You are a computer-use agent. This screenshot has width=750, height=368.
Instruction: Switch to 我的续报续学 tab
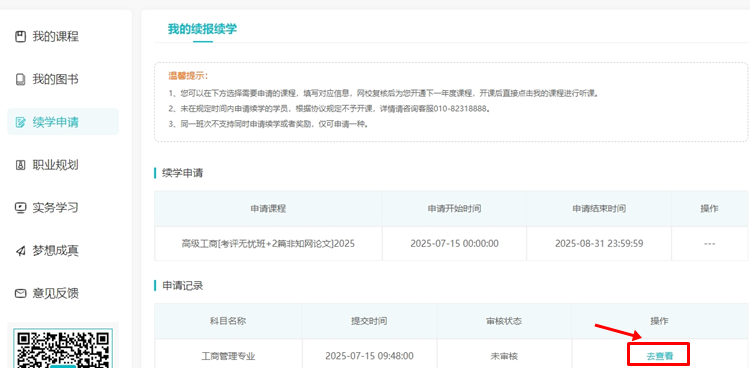click(x=202, y=29)
